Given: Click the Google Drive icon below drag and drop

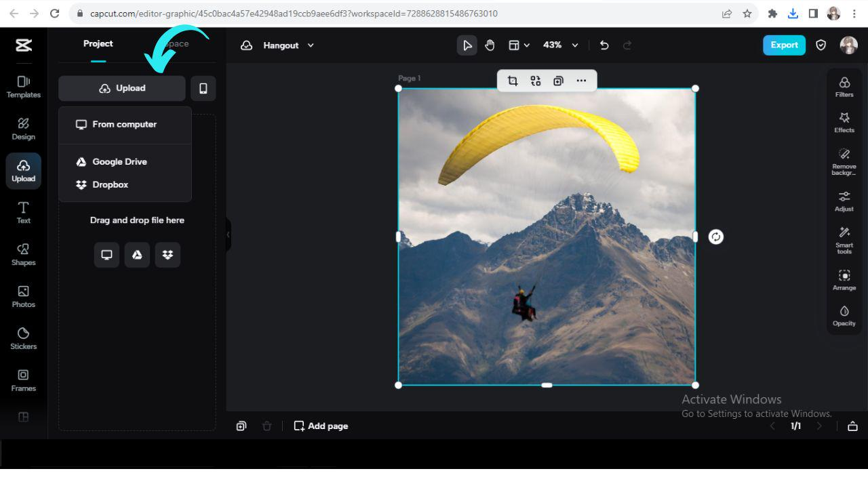Looking at the screenshot, I should [137, 255].
